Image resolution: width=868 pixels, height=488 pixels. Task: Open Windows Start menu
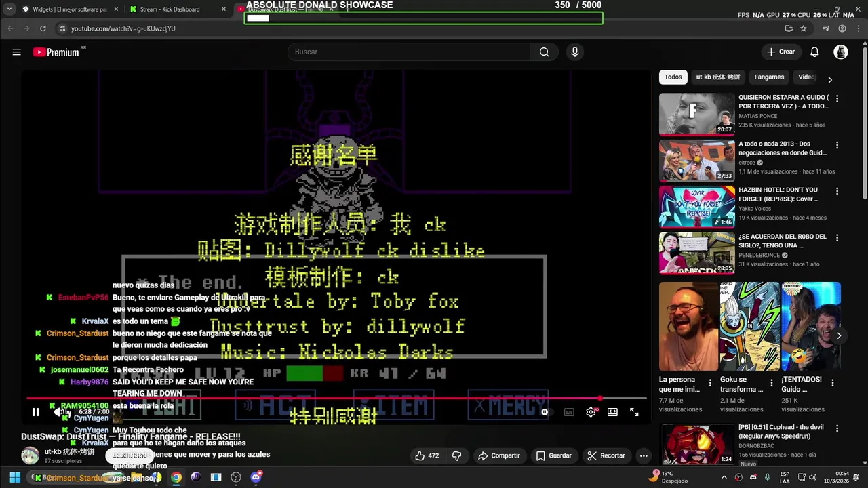[15, 477]
